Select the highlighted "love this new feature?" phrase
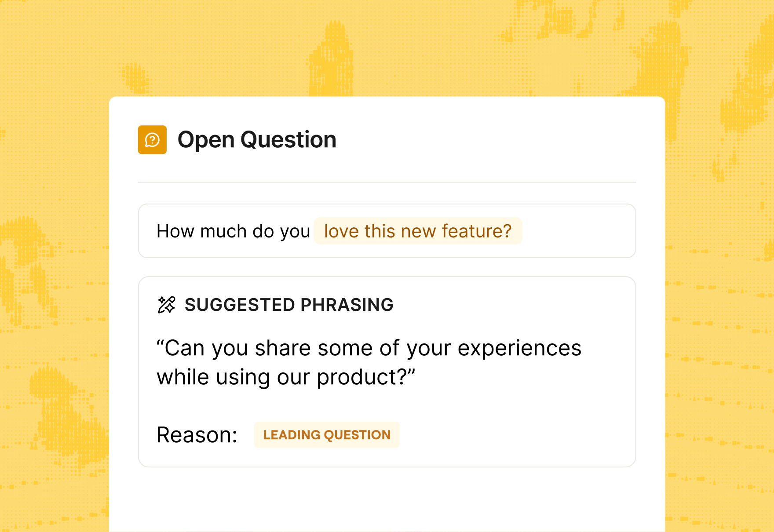The width and height of the screenshot is (774, 532). tap(418, 231)
